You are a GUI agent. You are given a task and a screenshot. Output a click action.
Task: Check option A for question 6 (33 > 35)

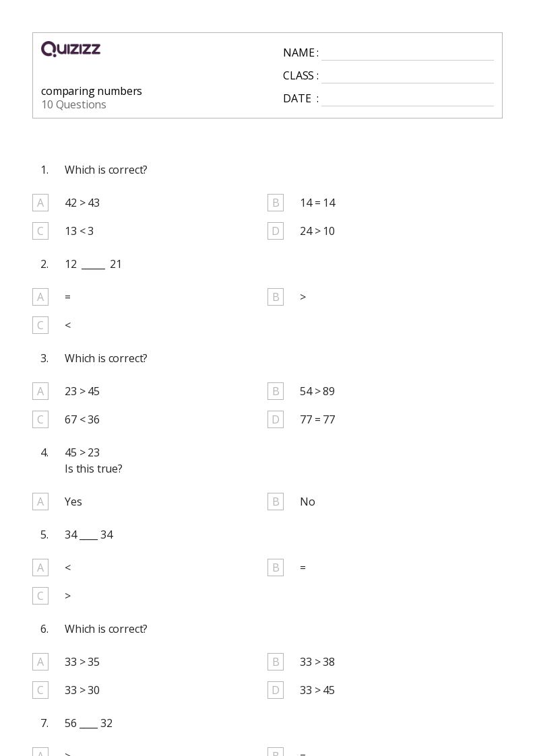point(40,662)
